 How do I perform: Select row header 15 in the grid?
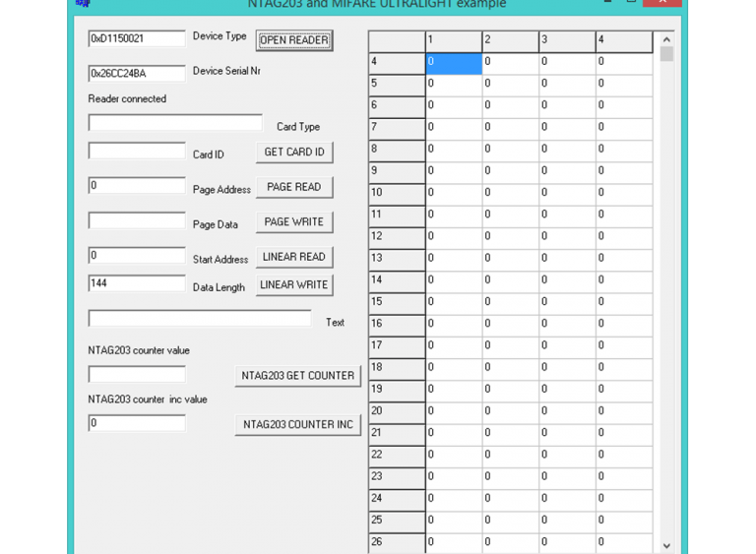pyautogui.click(x=397, y=304)
